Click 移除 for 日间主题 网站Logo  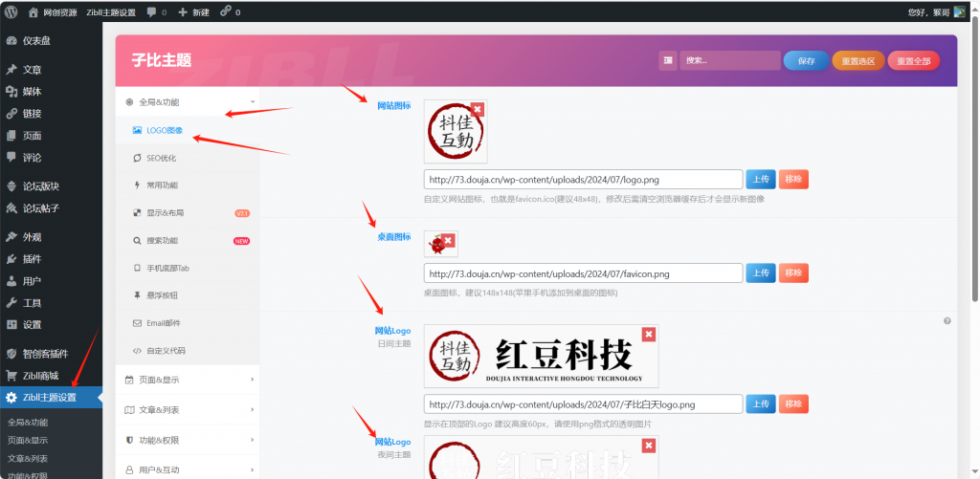(793, 404)
